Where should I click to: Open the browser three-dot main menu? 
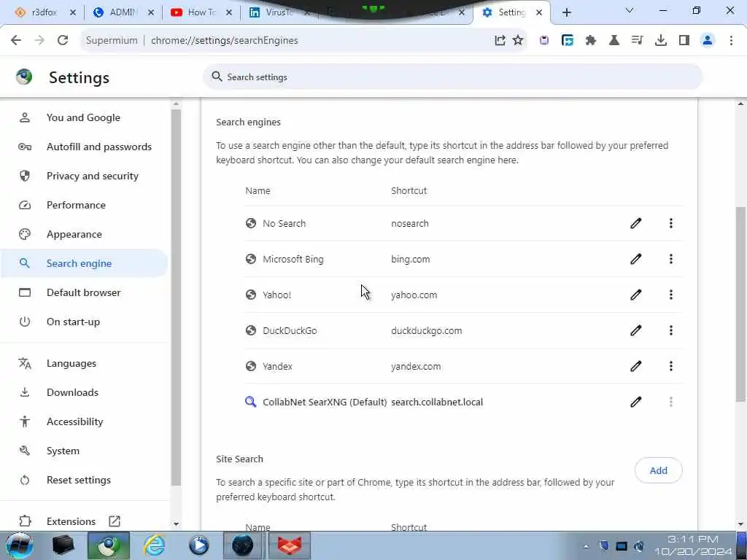coord(731,41)
